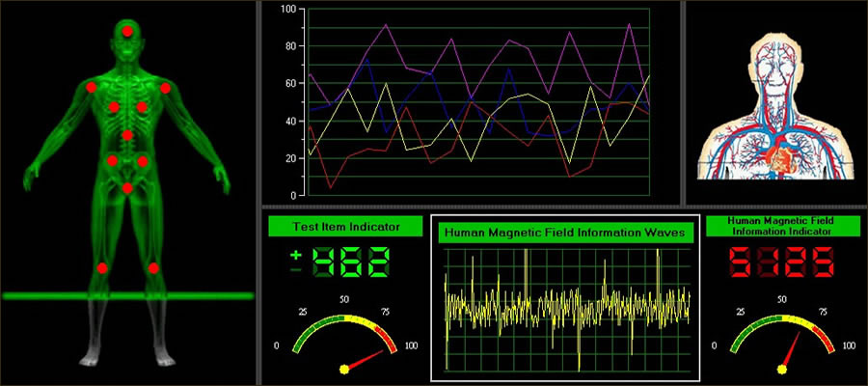Select red marker on the screen-left shoulder
This screenshot has height=386, width=868.
91,87
